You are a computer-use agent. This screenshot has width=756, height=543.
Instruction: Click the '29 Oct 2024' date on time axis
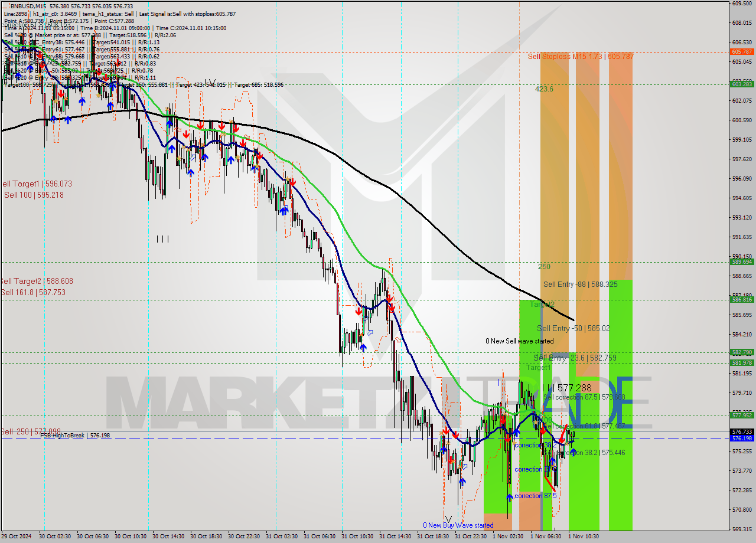17,537
